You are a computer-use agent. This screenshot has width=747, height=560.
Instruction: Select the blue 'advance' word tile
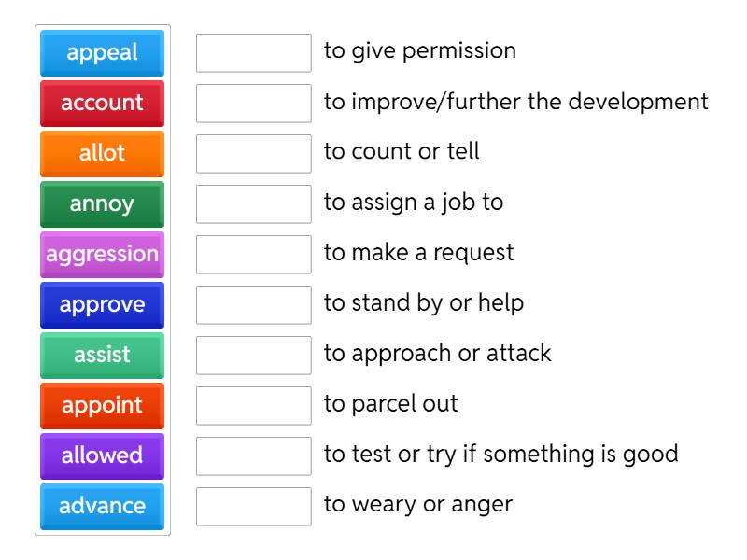102,506
